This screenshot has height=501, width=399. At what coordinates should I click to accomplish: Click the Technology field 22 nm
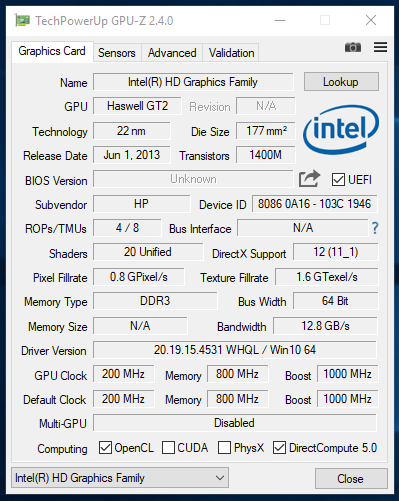point(132,131)
